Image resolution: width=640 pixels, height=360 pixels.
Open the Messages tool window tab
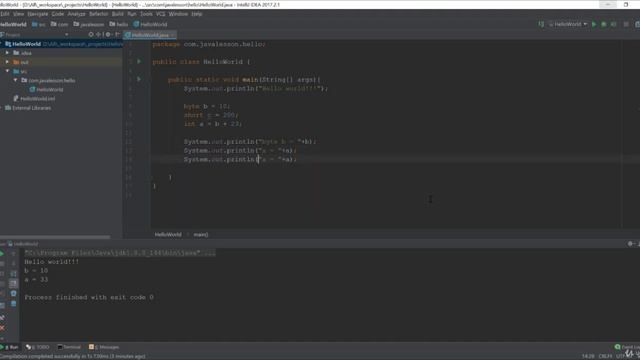point(104,347)
